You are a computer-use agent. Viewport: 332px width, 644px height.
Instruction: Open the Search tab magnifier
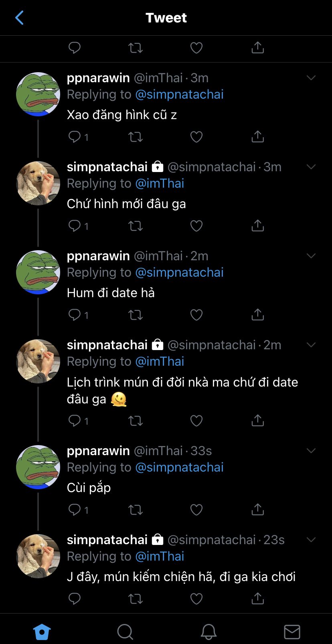coord(125,632)
